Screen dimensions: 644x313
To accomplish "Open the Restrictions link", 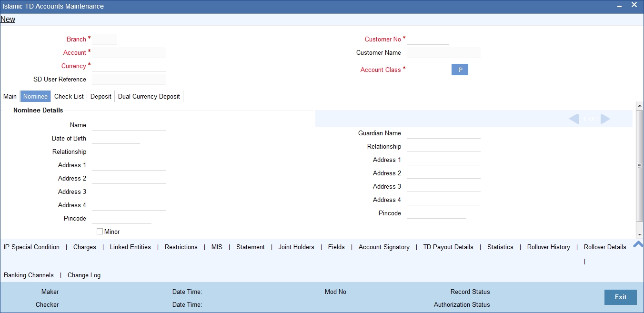I will pyautogui.click(x=181, y=247).
